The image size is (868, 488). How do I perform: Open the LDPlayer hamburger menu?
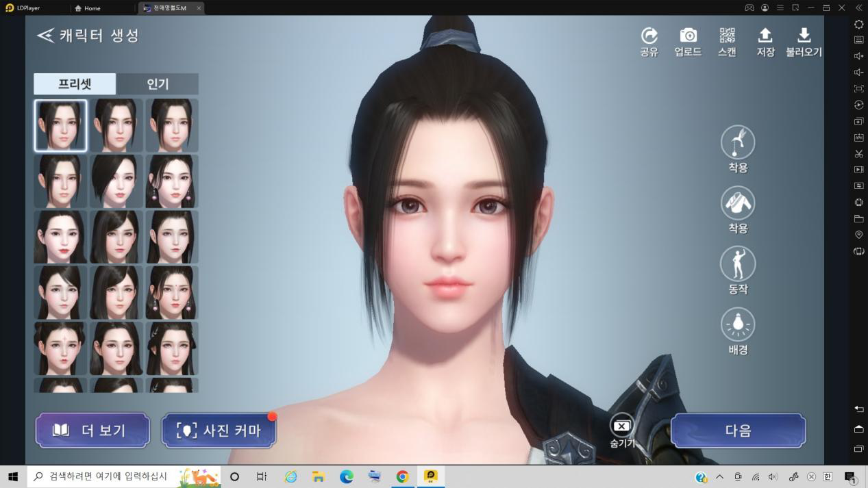pos(780,8)
